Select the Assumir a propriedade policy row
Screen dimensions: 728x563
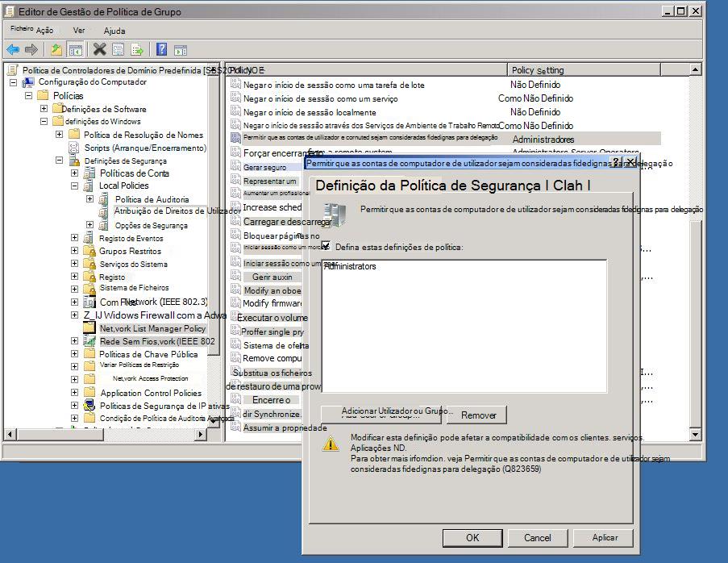285,427
